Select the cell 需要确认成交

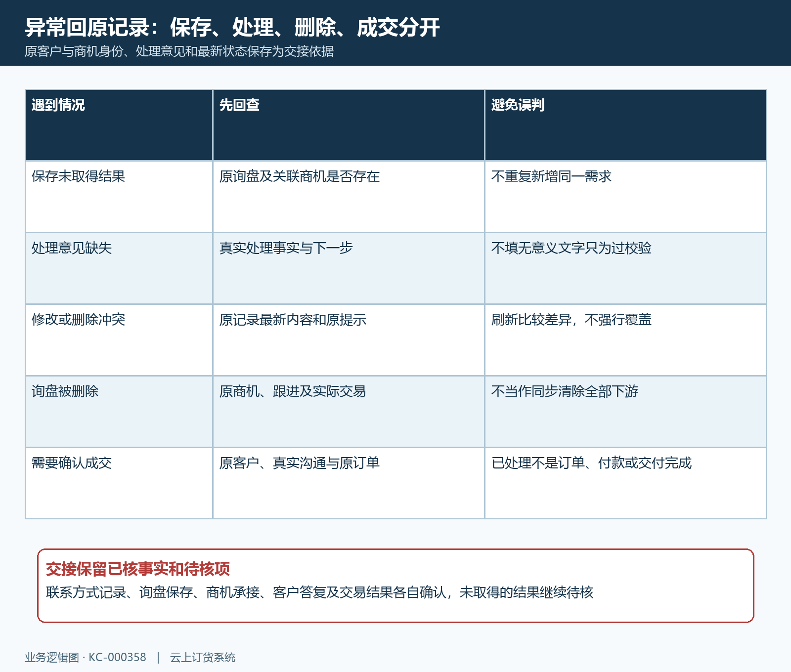click(x=119, y=483)
